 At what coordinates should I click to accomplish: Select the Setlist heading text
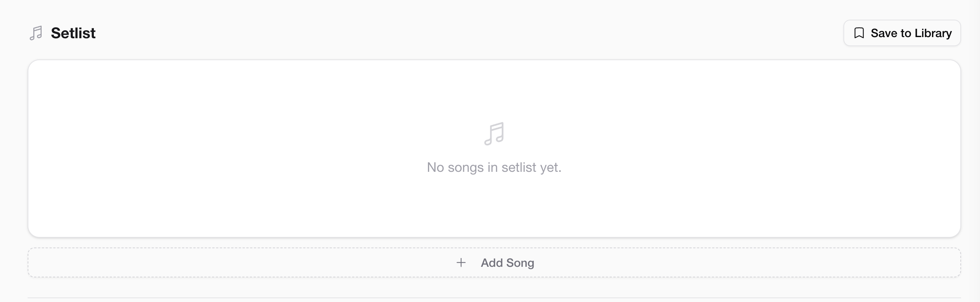(73, 33)
